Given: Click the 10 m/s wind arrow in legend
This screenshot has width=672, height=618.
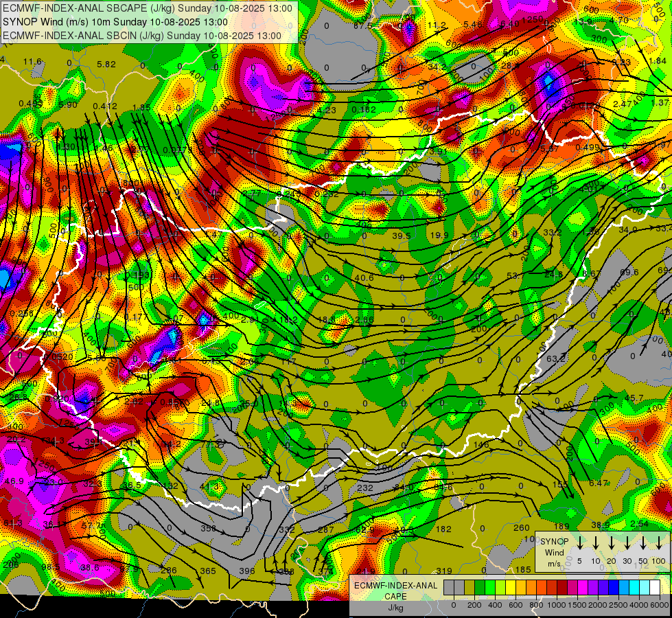Looking at the screenshot, I should point(595,542).
